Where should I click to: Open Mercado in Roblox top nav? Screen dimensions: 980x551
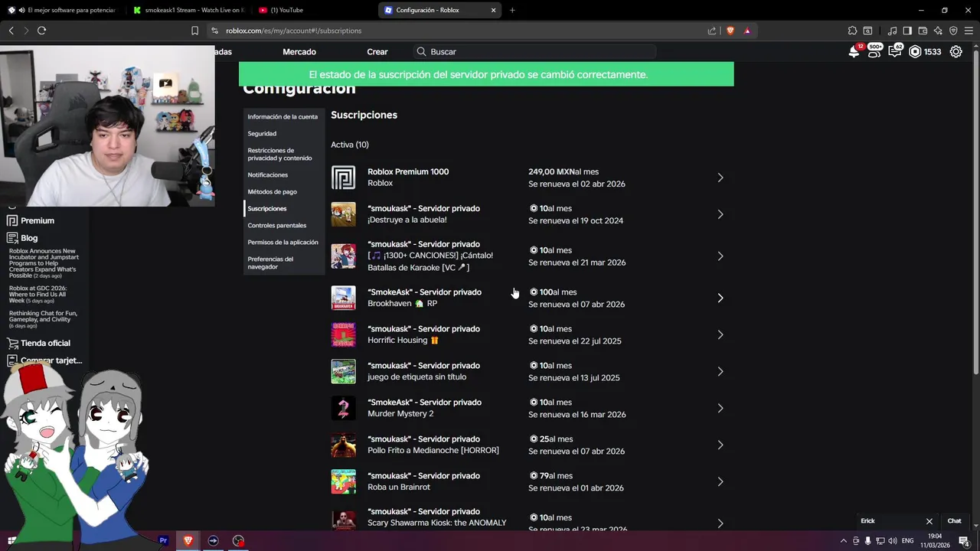(x=299, y=52)
